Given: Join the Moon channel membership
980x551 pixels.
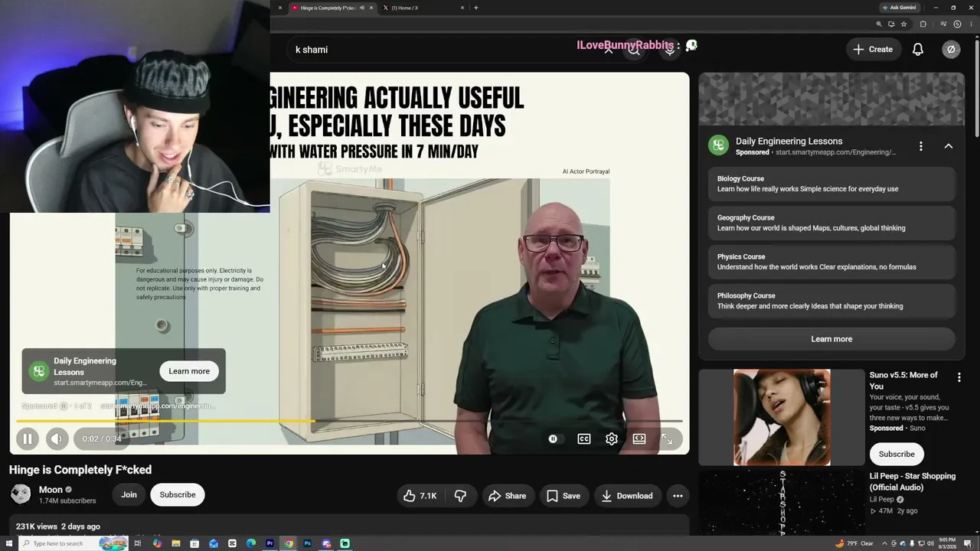Looking at the screenshot, I should 129,494.
